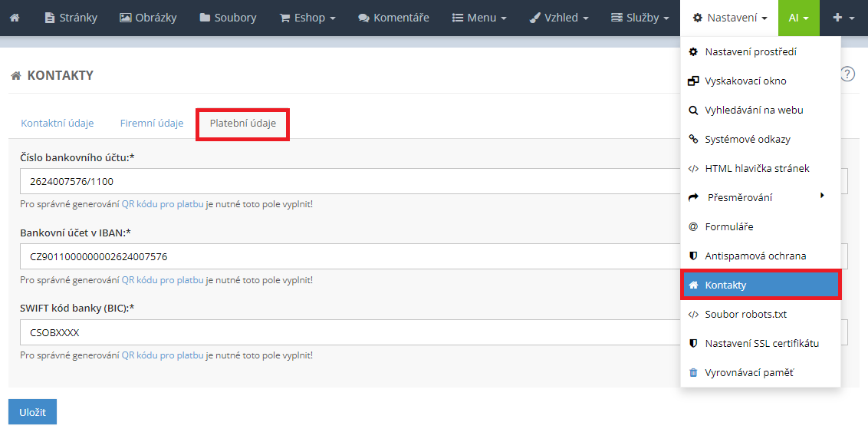Expand the Přesměrování submenu

(739, 197)
